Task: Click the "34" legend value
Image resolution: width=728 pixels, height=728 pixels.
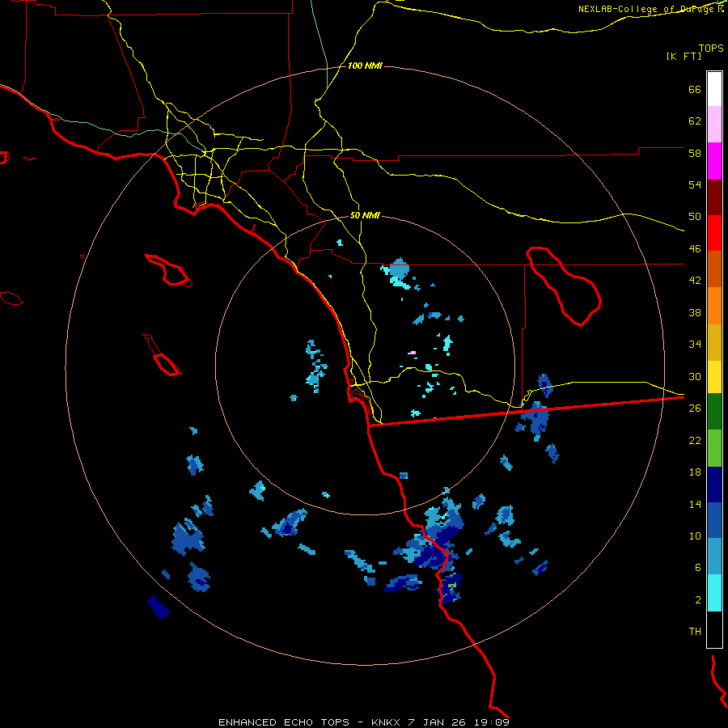Action: (x=695, y=345)
